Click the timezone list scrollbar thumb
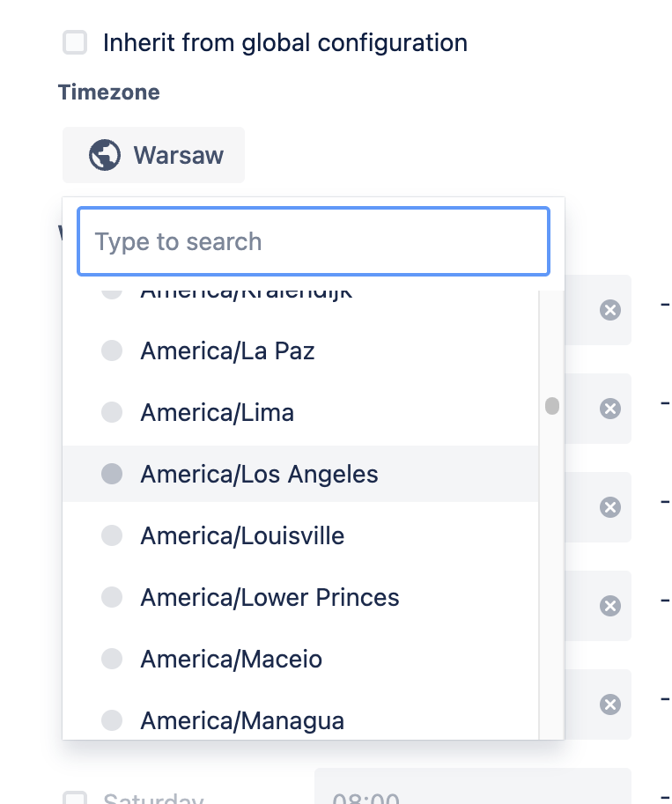Image resolution: width=672 pixels, height=804 pixels. [x=552, y=406]
